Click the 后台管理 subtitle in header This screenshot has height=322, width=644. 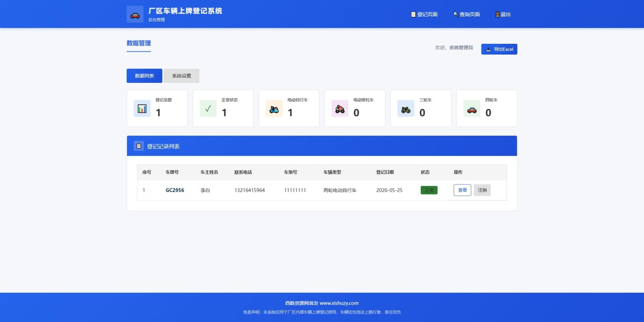tap(157, 20)
